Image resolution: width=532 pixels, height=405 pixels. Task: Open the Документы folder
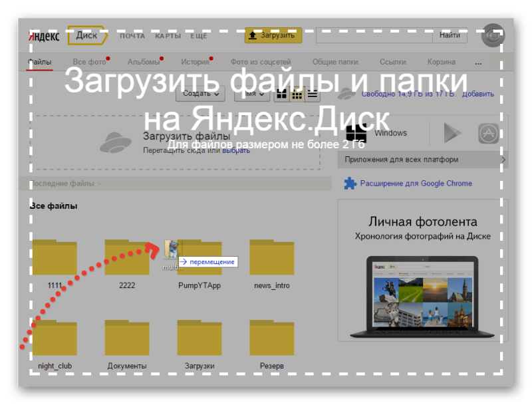(127, 339)
